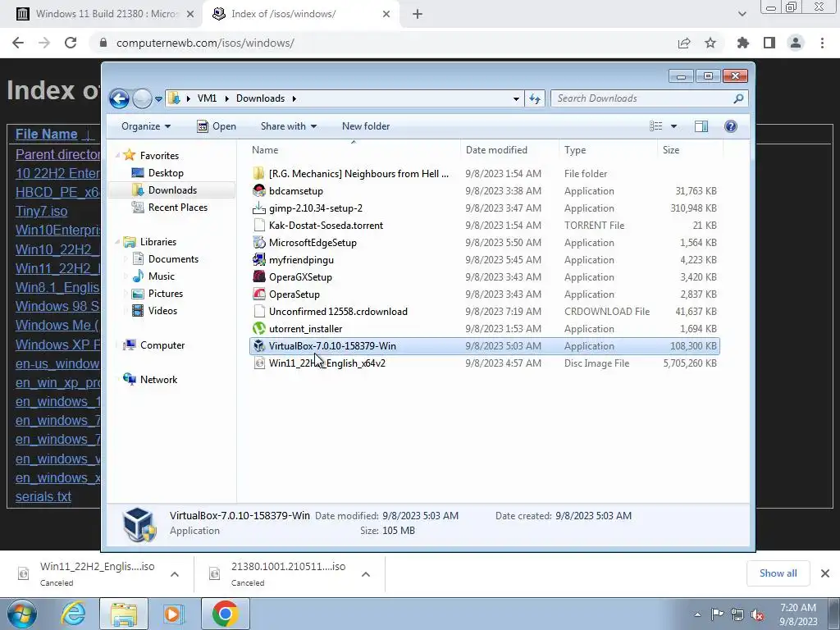The width and height of the screenshot is (840, 630).
Task: Bookmark this page with the star
Action: (710, 43)
